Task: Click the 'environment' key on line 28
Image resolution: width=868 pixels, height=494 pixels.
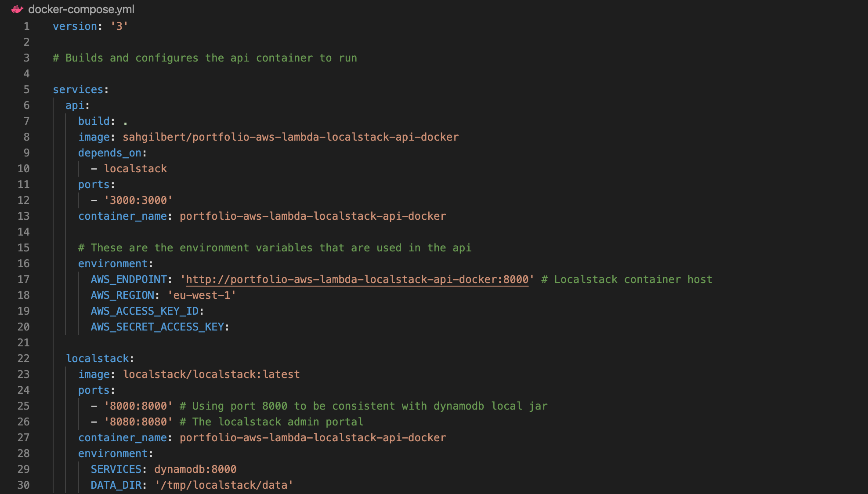Action: (x=112, y=454)
